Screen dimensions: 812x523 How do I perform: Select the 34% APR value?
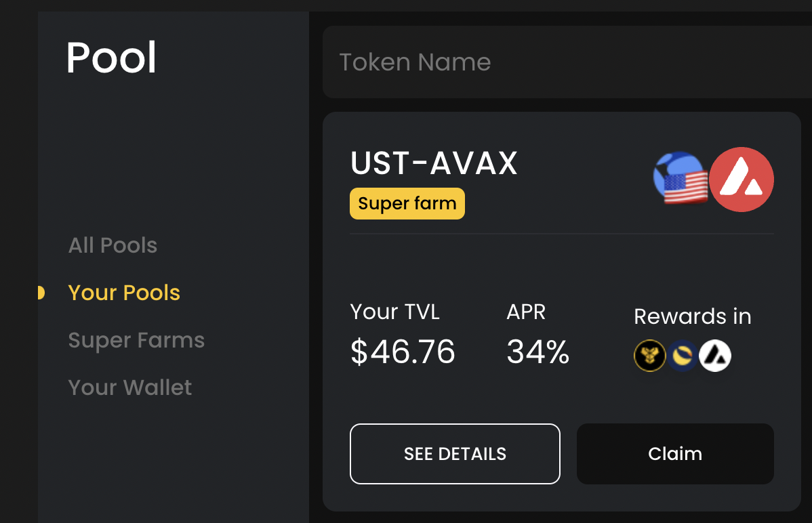pos(537,352)
